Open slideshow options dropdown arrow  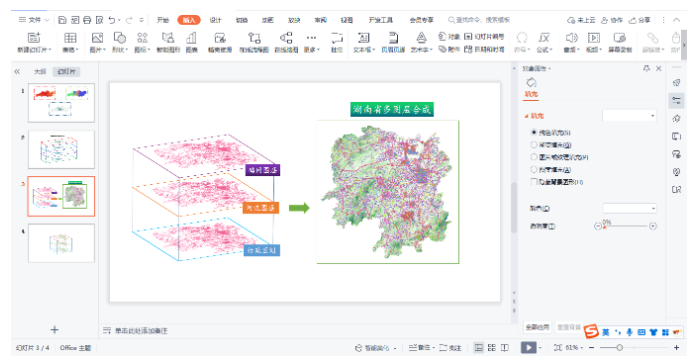540,348
